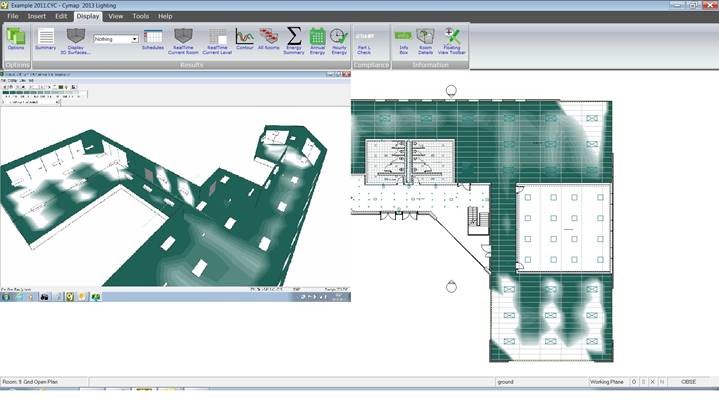Viewport: 719px width, 405px height.
Task: Open Energy Summary sigma icon
Action: point(294,41)
